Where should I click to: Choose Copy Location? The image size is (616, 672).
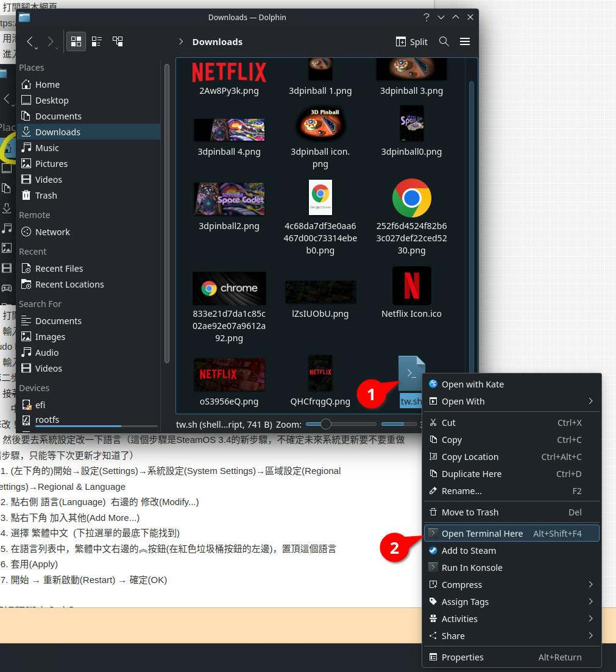click(x=512, y=458)
